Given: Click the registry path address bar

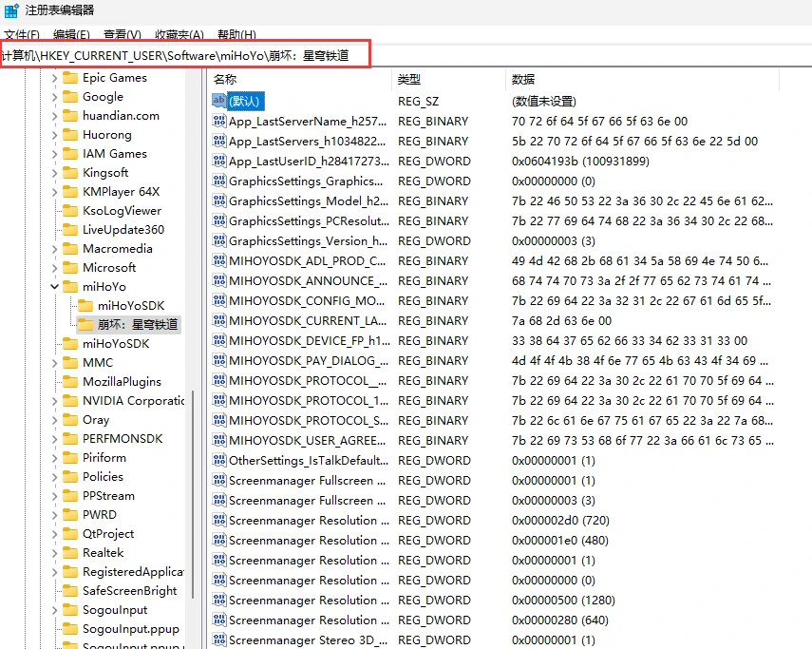Looking at the screenshot, I should click(x=185, y=55).
